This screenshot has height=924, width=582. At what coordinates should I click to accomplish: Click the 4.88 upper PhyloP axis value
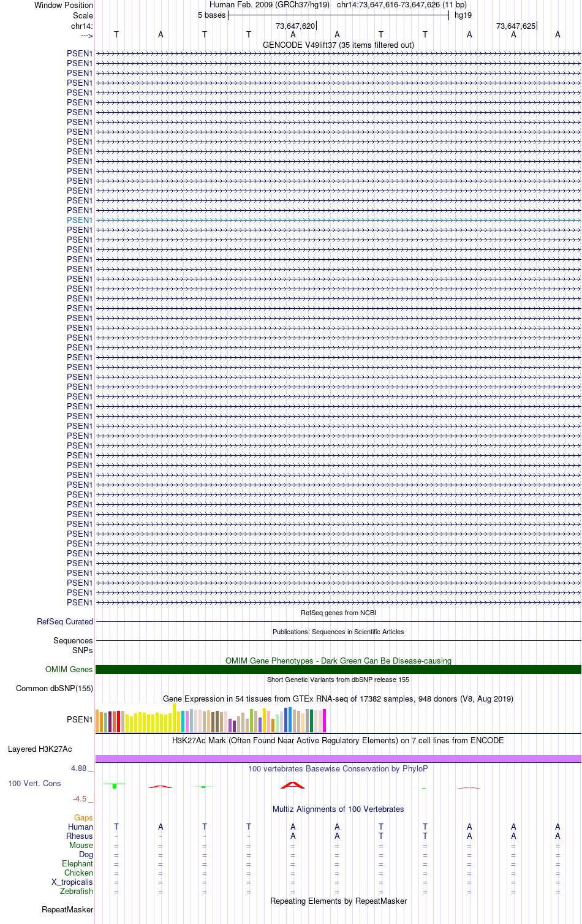click(x=79, y=768)
